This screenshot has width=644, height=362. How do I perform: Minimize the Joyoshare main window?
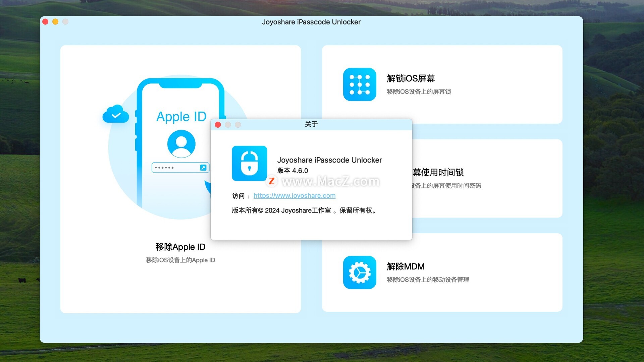pos(55,22)
